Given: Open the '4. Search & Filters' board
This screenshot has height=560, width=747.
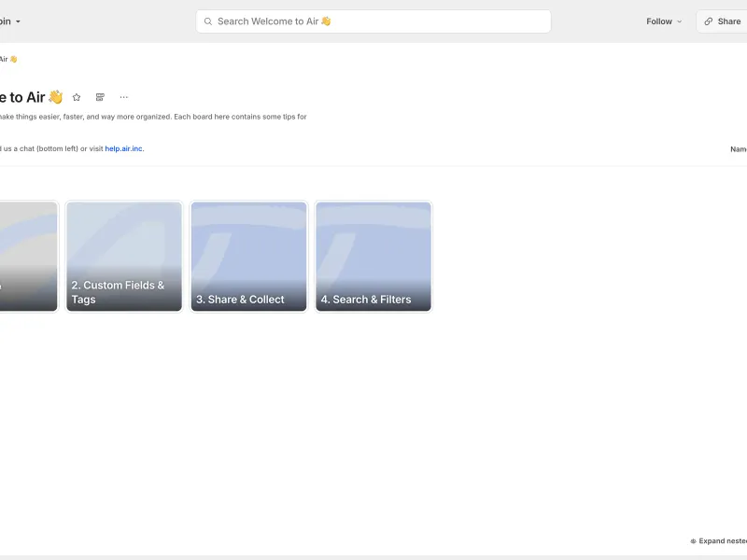Looking at the screenshot, I should pyautogui.click(x=373, y=256).
